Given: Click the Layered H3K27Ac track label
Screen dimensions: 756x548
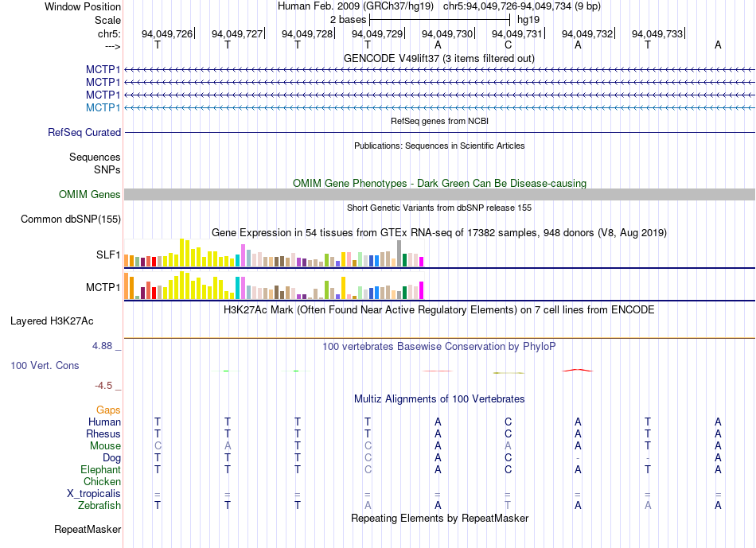Looking at the screenshot, I should pyautogui.click(x=52, y=321).
